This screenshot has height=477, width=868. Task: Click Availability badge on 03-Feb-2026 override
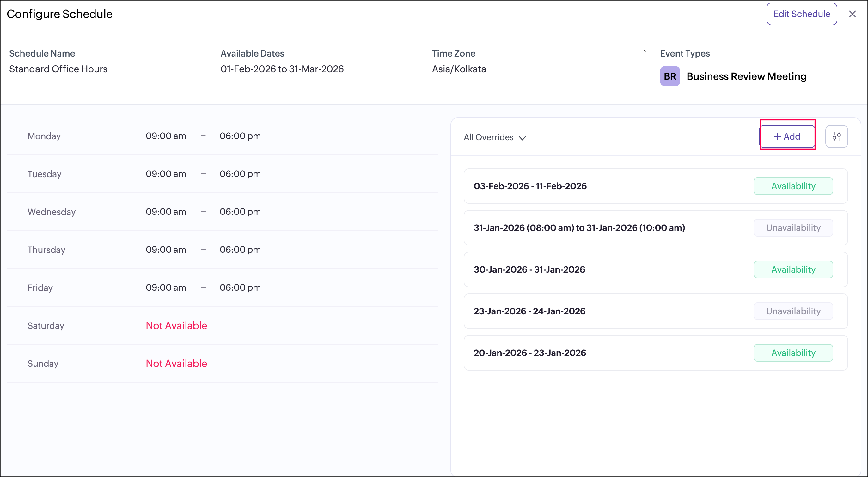(793, 186)
